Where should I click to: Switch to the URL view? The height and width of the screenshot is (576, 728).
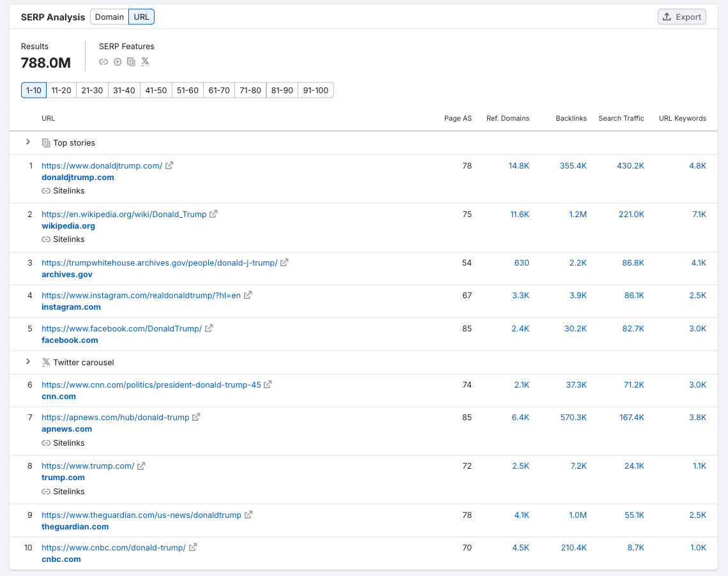[140, 17]
